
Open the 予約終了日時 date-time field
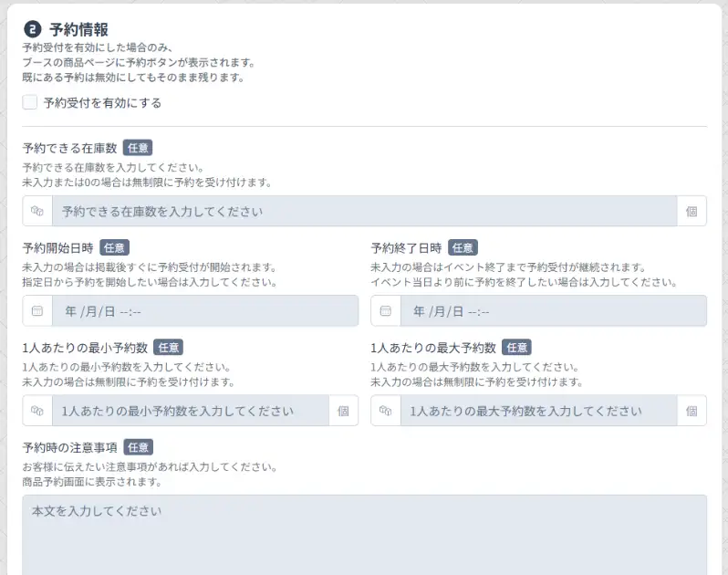point(553,311)
